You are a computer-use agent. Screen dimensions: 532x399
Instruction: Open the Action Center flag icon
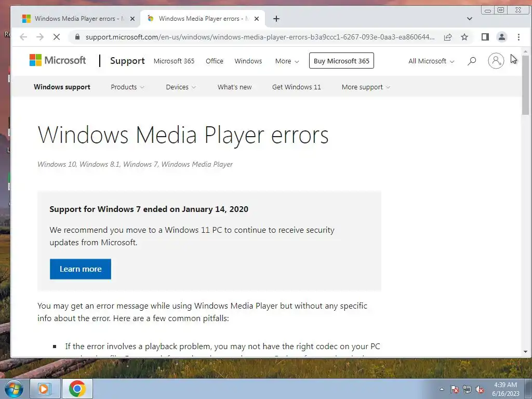454,390
